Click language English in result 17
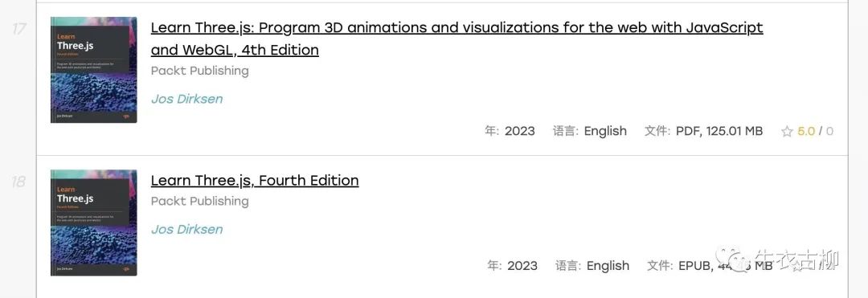Image resolution: width=868 pixels, height=298 pixels. coord(606,131)
